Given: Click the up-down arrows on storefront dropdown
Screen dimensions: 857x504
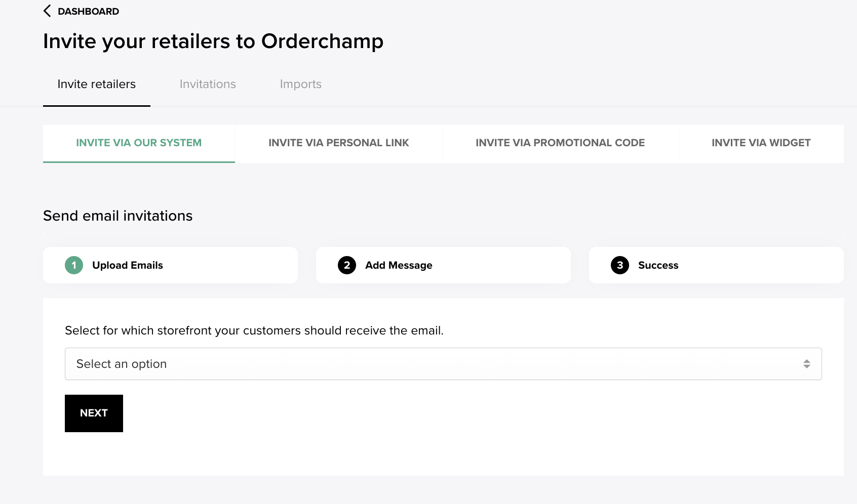Looking at the screenshot, I should [806, 364].
